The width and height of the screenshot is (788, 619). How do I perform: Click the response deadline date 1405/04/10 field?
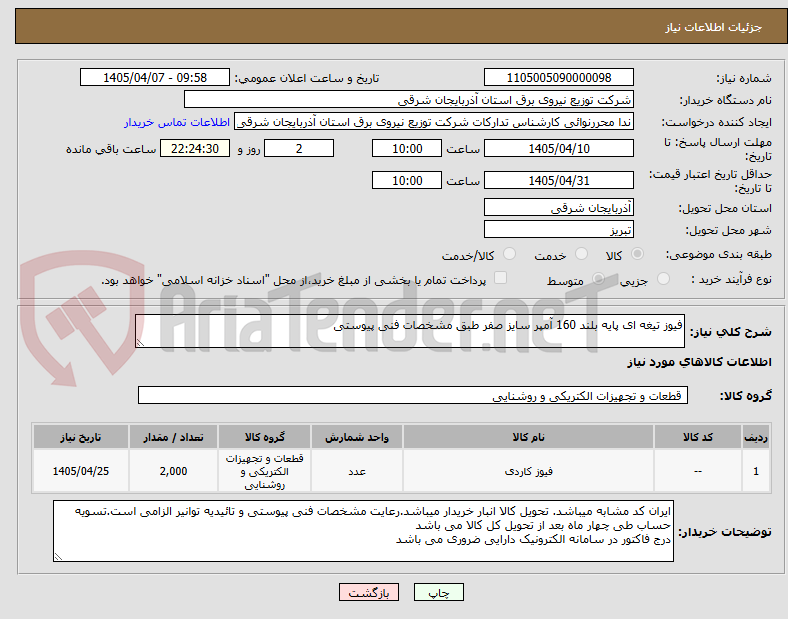click(x=558, y=149)
